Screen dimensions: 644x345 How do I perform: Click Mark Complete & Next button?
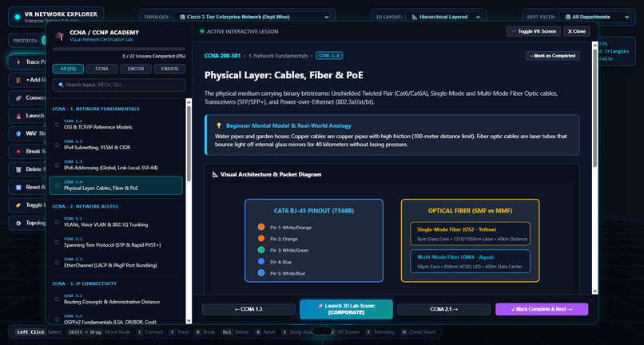pos(542,309)
